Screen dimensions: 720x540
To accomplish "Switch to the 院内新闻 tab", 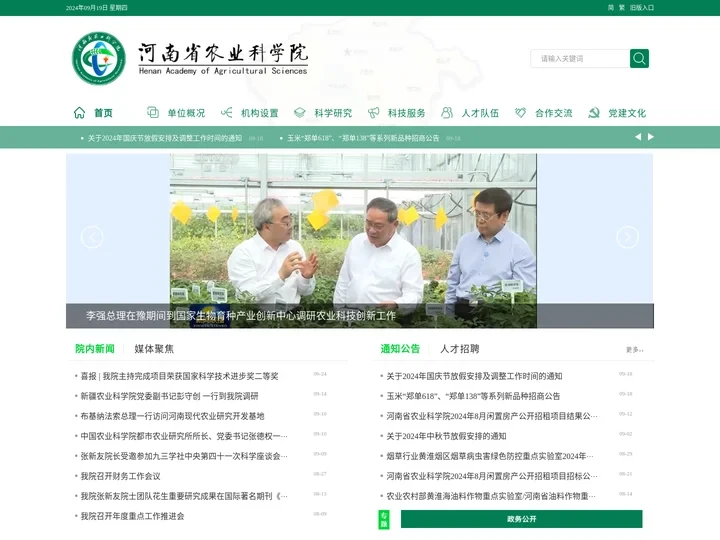I will coord(95,349).
